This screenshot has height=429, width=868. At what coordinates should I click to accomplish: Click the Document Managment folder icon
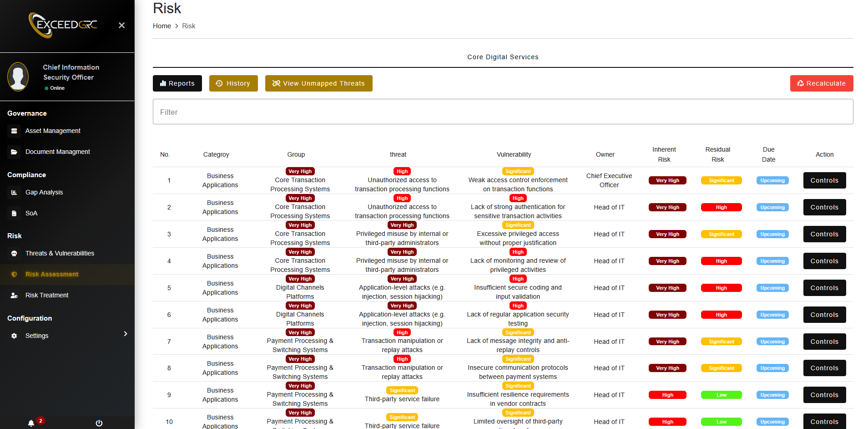click(14, 152)
